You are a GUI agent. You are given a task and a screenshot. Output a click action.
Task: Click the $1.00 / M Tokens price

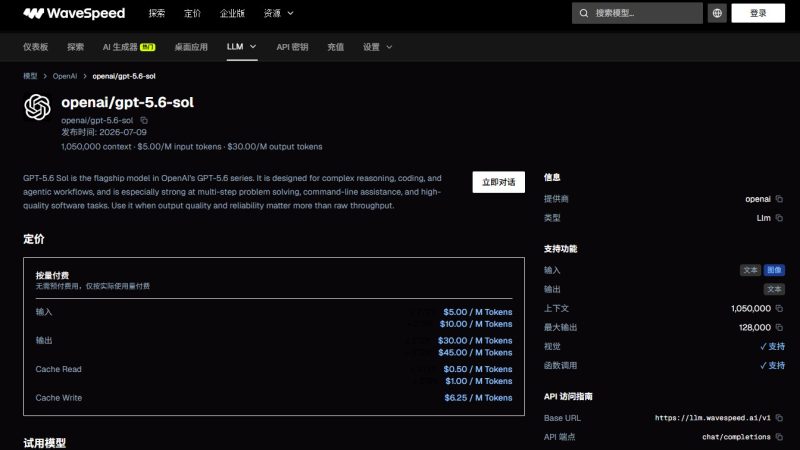(479, 381)
